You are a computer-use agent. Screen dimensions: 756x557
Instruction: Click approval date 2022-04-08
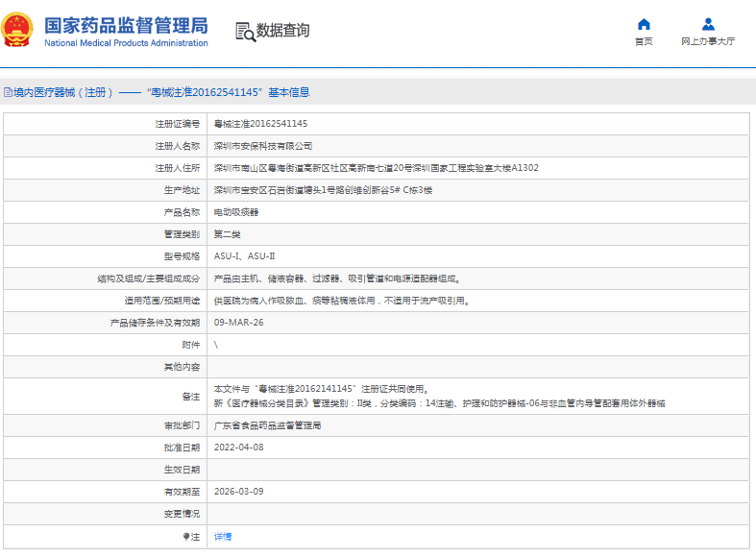click(238, 448)
